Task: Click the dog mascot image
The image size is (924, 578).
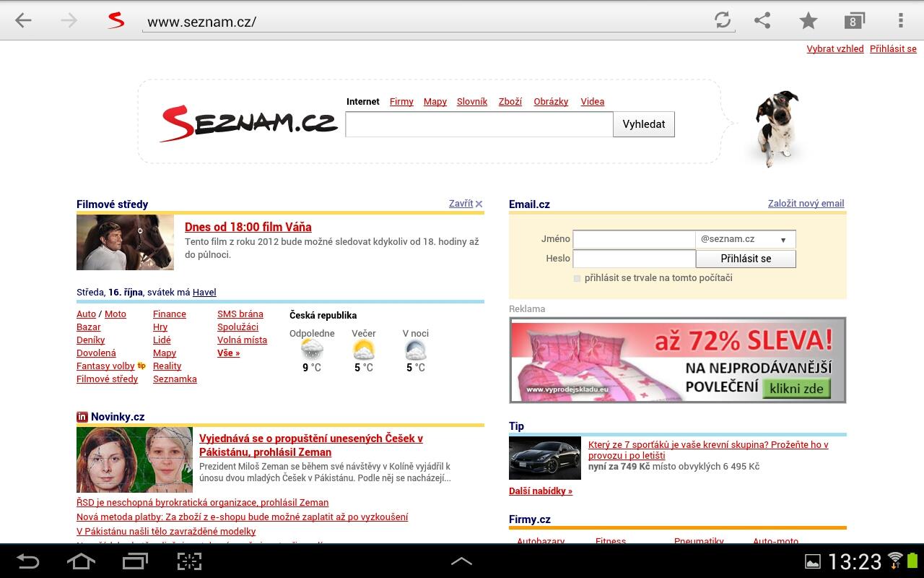Action: [x=777, y=128]
